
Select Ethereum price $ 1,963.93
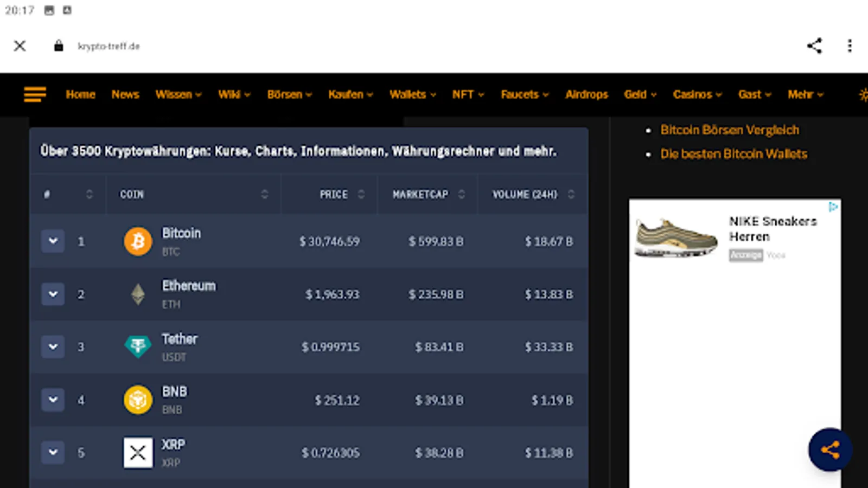[x=332, y=294]
